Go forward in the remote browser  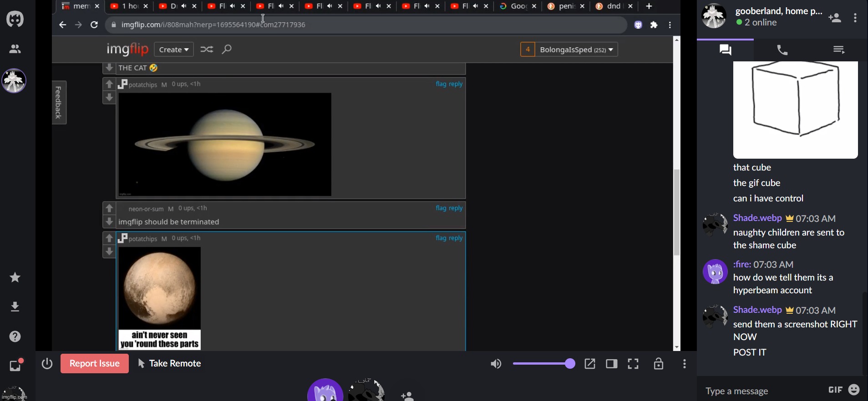78,25
